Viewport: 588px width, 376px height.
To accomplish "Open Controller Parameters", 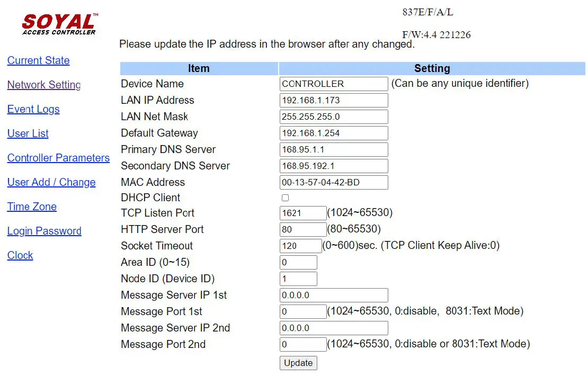I will [x=58, y=158].
